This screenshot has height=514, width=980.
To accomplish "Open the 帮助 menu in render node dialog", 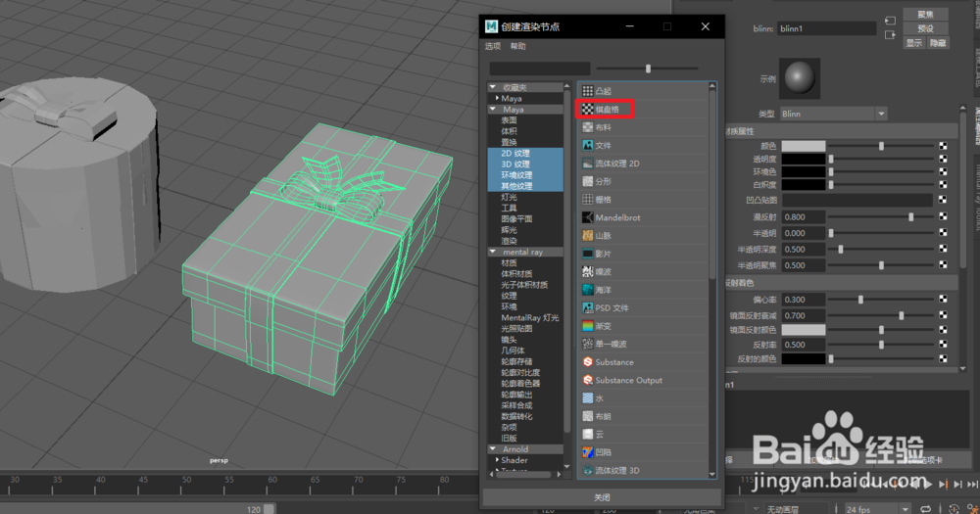I will tap(517, 46).
